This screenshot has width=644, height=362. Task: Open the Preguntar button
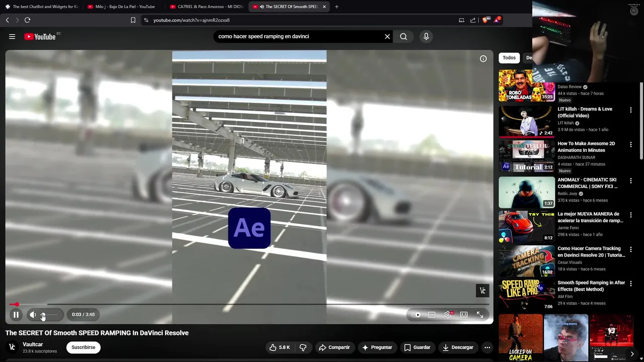point(377,347)
